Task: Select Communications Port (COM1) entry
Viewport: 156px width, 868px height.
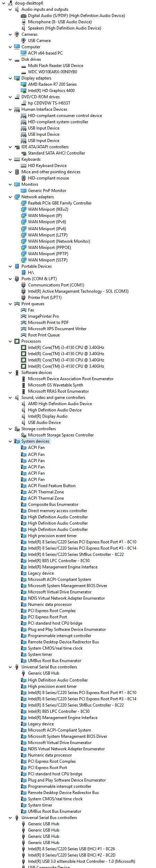Action: pyautogui.click(x=56, y=285)
